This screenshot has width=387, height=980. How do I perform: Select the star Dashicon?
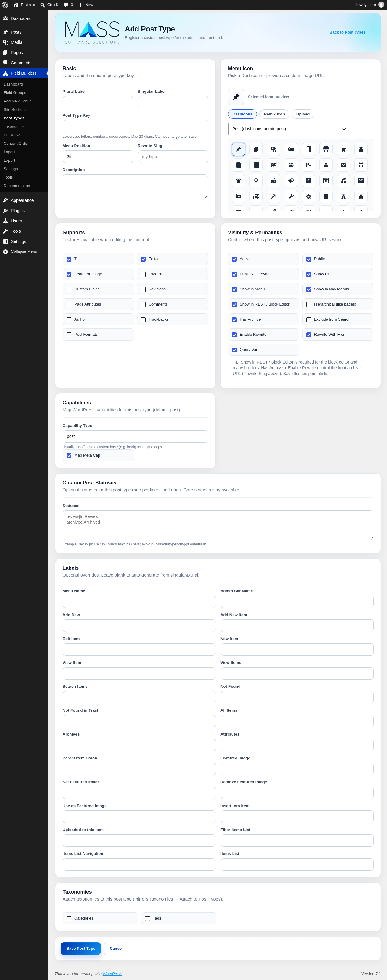tap(361, 196)
